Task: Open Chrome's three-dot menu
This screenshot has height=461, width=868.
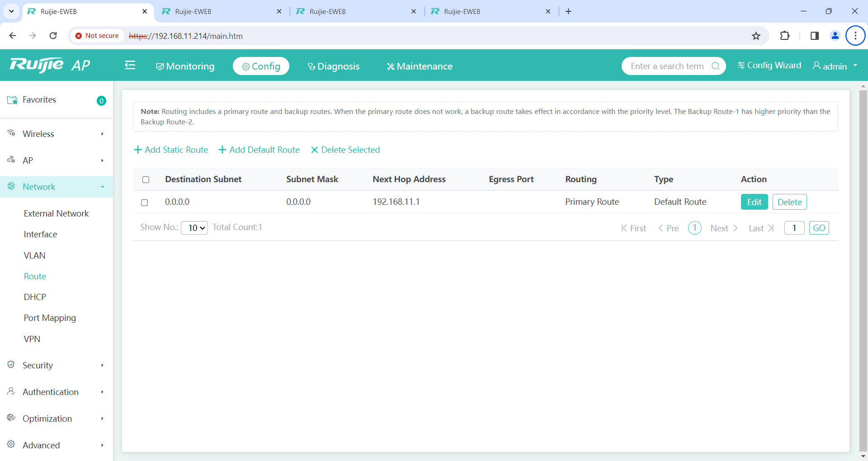Action: [x=855, y=36]
